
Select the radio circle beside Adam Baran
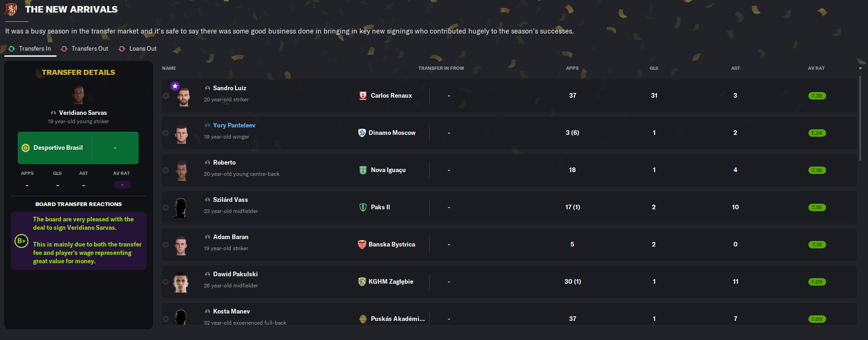(x=166, y=245)
